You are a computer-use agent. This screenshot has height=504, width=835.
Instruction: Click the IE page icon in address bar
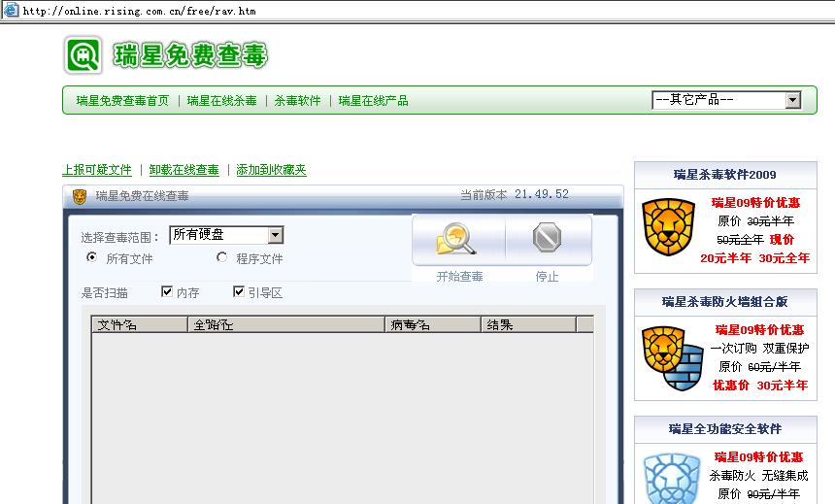tap(12, 10)
